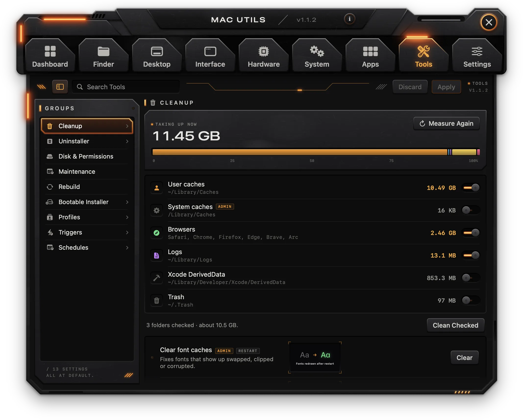Click the Maintenance icon in sidebar
523x420 pixels.
pyautogui.click(x=50, y=172)
